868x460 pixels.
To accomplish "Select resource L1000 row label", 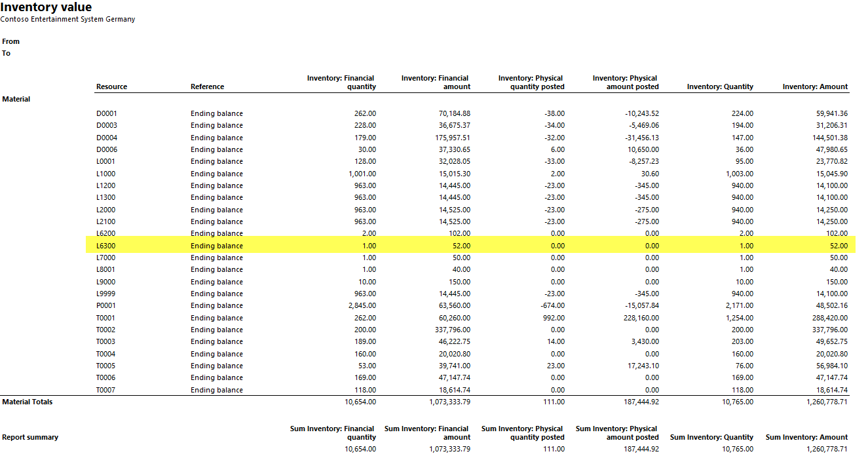I will point(105,174).
